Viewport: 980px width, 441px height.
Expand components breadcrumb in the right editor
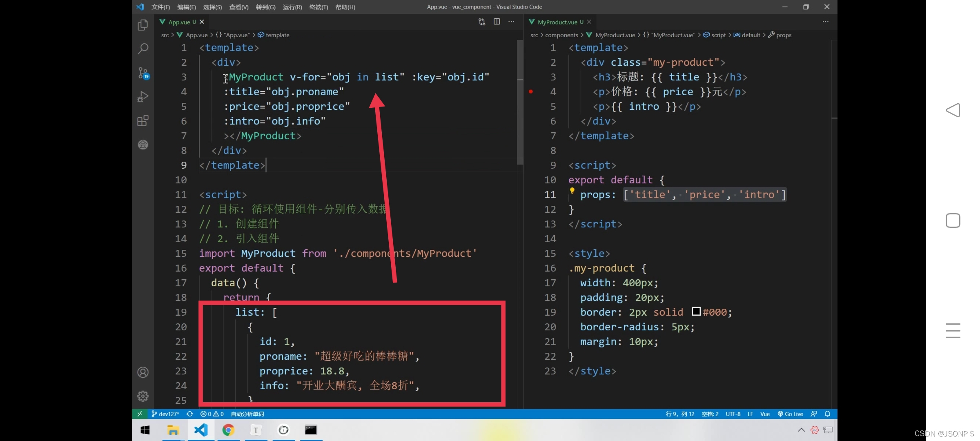pyautogui.click(x=561, y=35)
